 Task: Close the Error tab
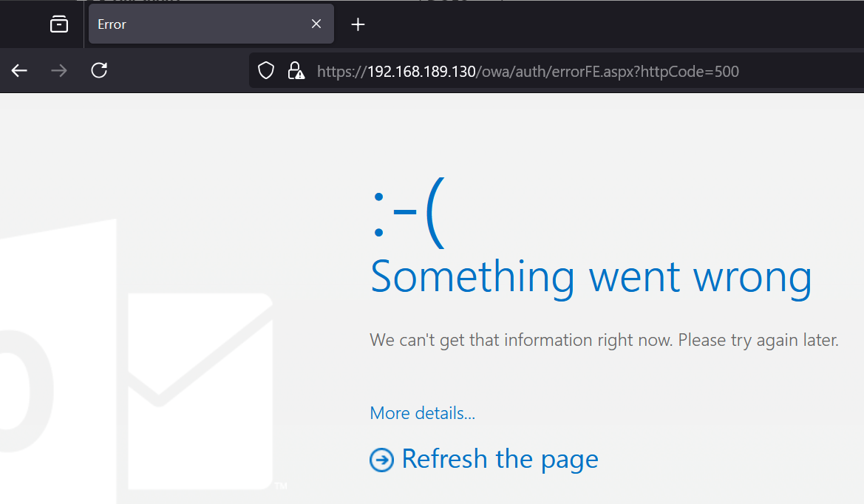pos(316,24)
